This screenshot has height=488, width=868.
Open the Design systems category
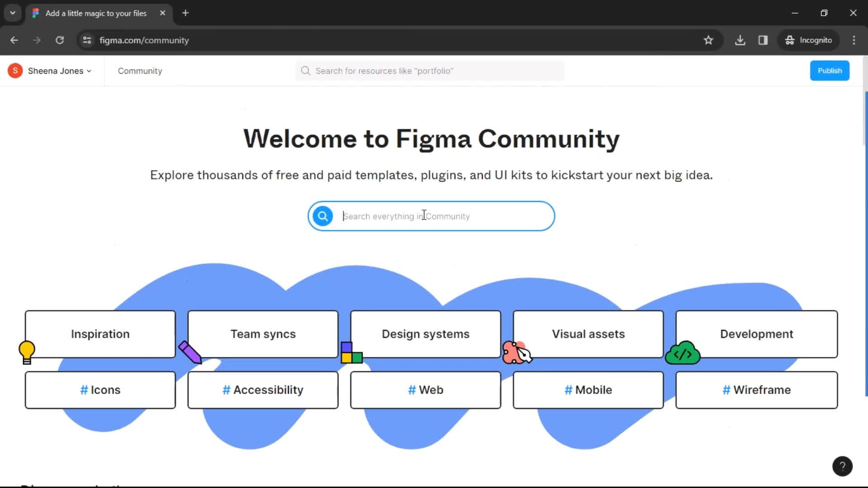tap(426, 334)
